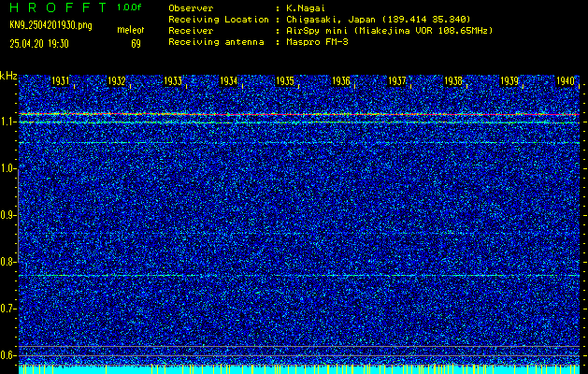
Task: Click the 1.0 frequency axis label
Action: tap(7, 168)
